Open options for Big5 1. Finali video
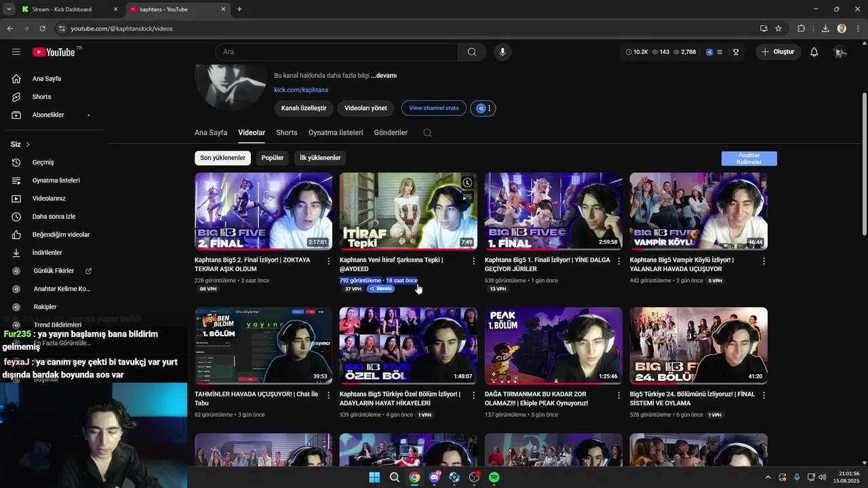 (x=618, y=261)
